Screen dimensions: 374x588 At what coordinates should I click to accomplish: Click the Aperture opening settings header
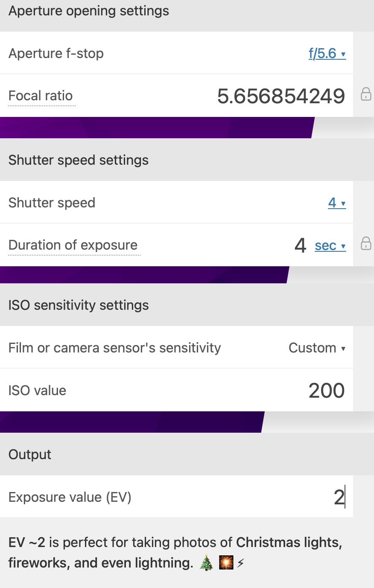(89, 11)
